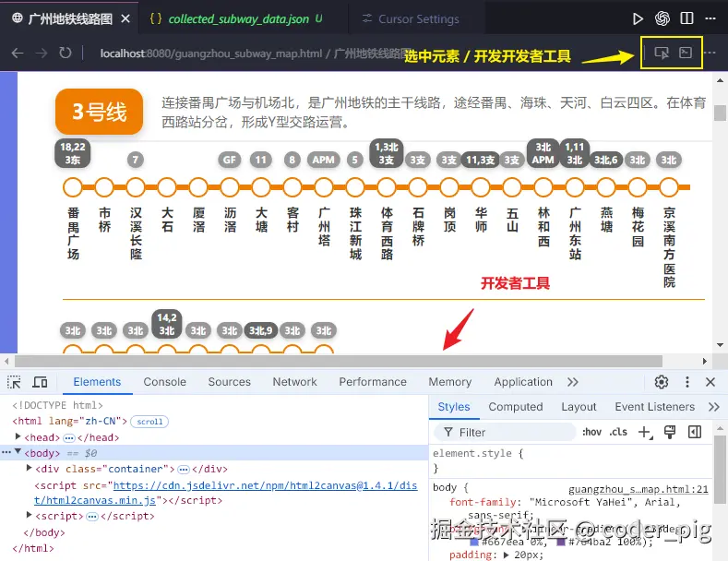Reload the localhost page
Screen dimensions: 728x561
66,53
